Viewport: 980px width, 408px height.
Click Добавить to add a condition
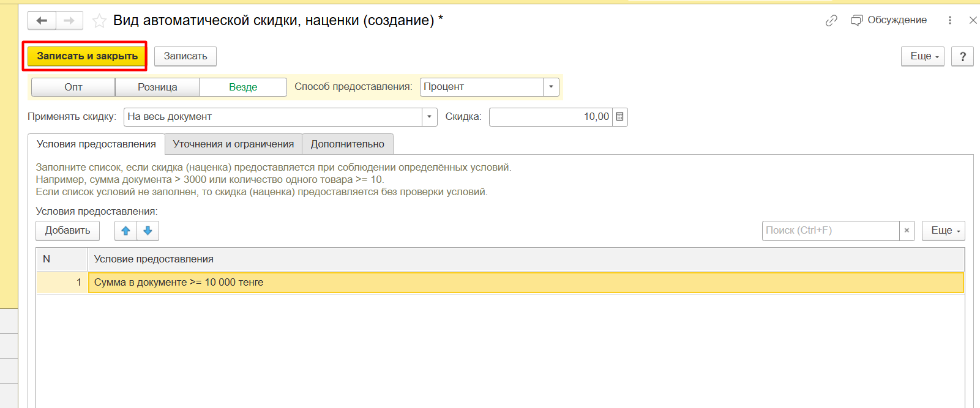pos(67,231)
